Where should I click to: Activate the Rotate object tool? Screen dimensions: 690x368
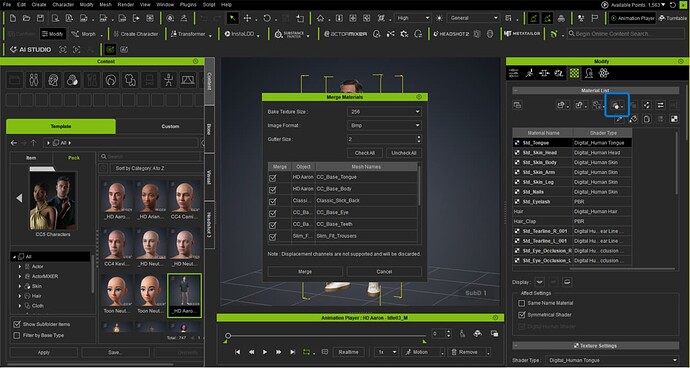point(267,18)
